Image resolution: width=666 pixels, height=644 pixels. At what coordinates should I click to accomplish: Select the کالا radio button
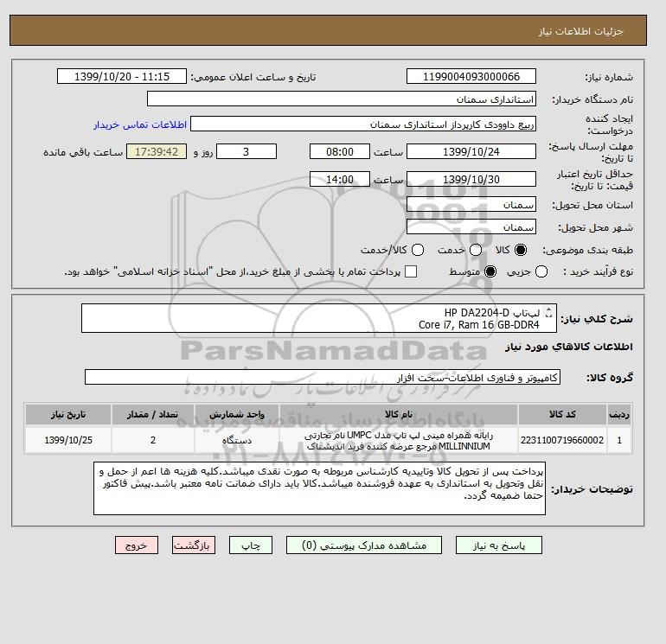[x=521, y=250]
